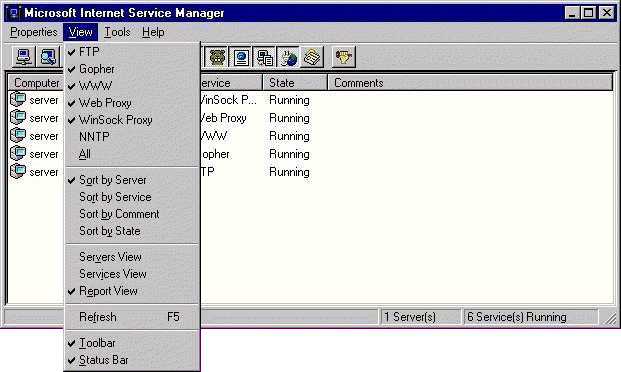This screenshot has height=372, width=621.
Task: Click the Comments column header
Action: pos(471,83)
